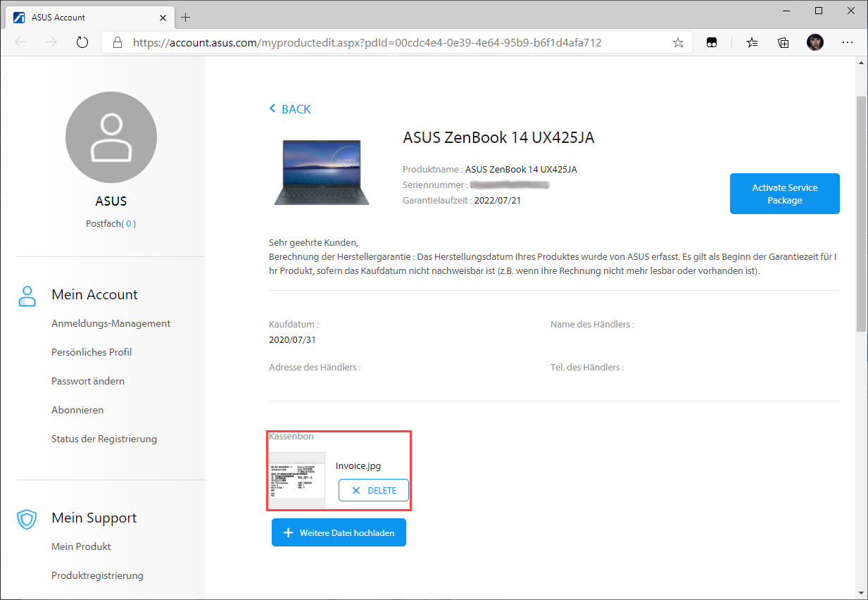Open the browser extension icon next to favorites

coord(712,42)
